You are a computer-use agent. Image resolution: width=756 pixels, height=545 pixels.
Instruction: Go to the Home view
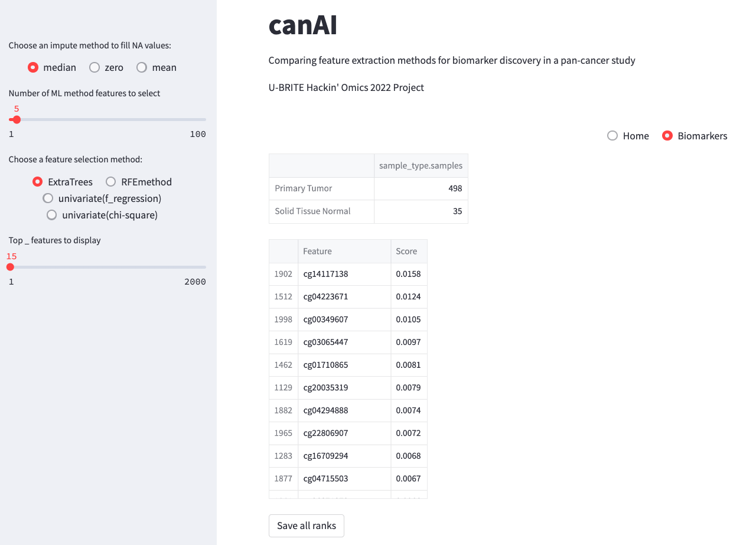[628, 136]
